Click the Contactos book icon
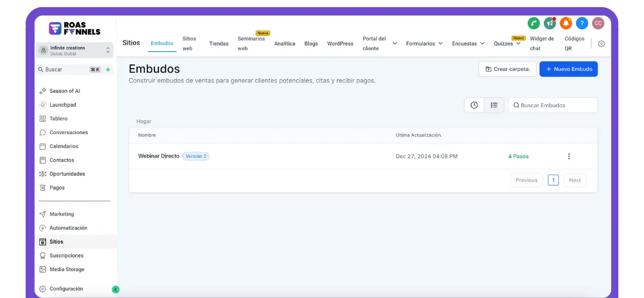 click(x=43, y=160)
